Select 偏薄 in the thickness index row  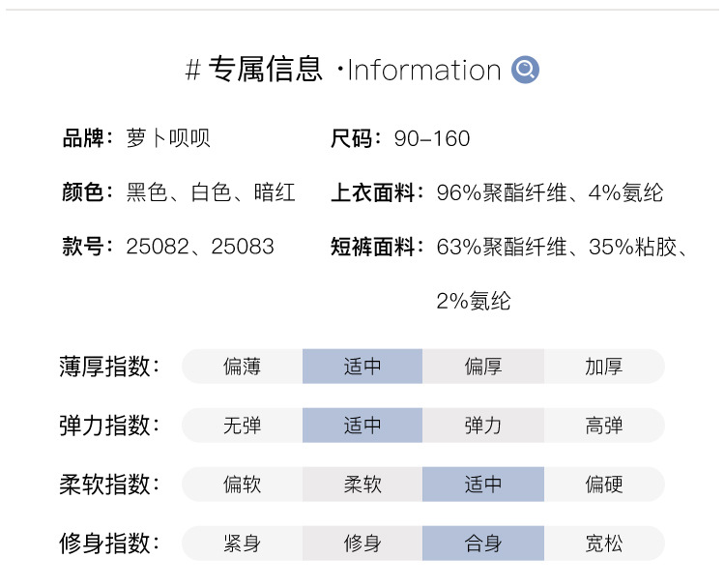pos(242,367)
